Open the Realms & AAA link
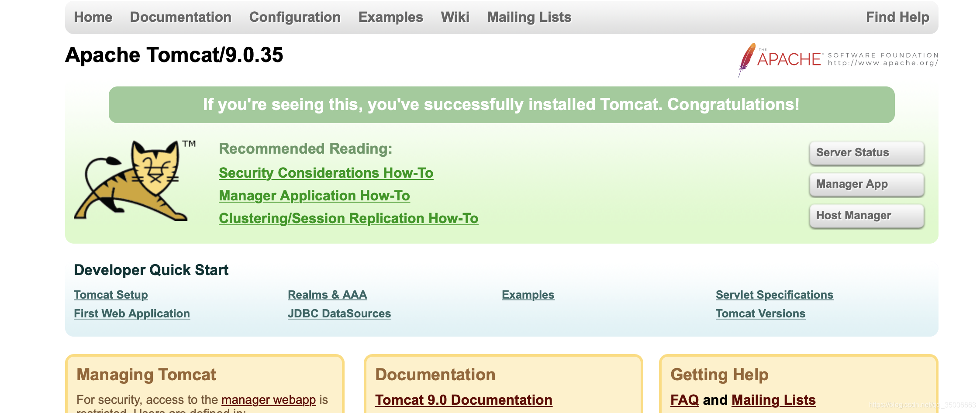 [x=328, y=295]
